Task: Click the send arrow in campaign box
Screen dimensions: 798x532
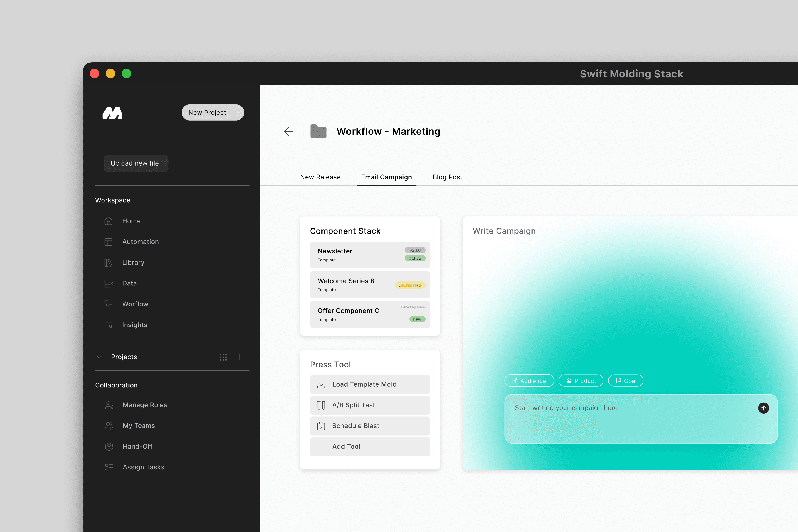Action: point(763,408)
